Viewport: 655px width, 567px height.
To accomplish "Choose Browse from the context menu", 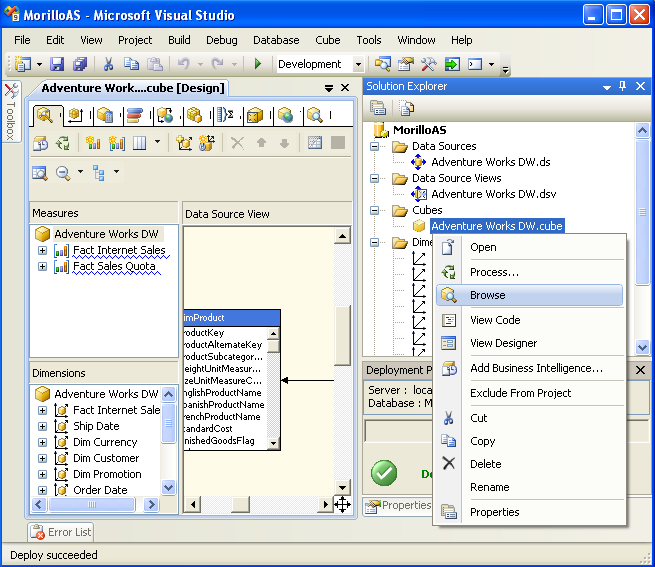I will [529, 295].
